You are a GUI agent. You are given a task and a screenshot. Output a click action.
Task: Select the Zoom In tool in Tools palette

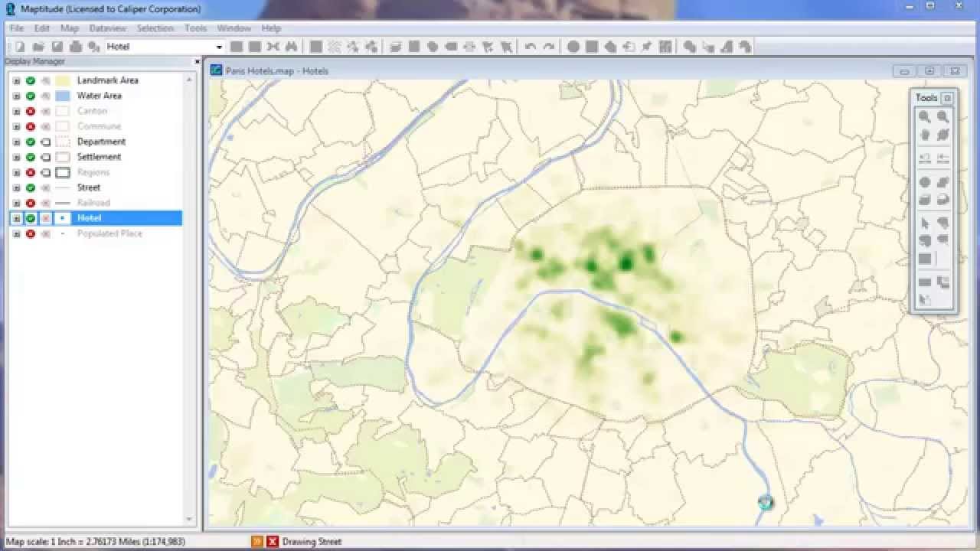(x=925, y=117)
